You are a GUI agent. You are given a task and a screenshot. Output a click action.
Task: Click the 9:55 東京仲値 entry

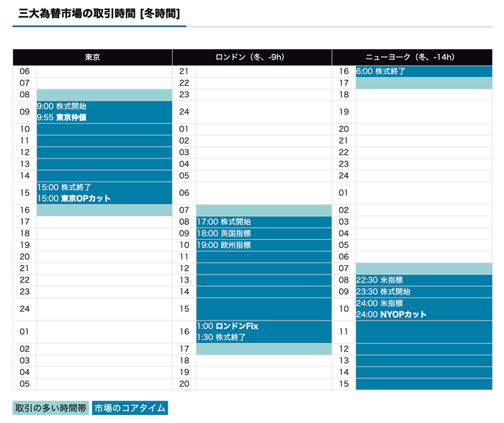[62, 117]
